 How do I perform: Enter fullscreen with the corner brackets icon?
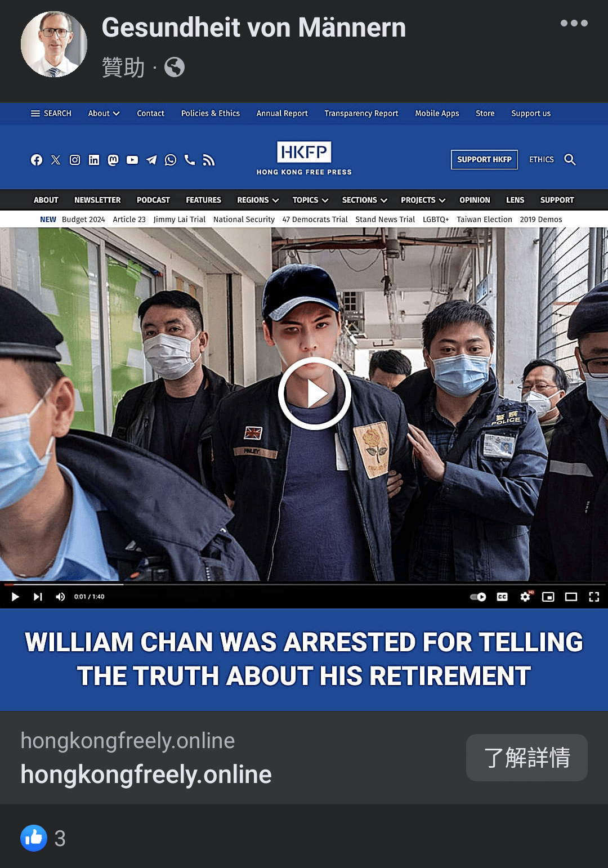pyautogui.click(x=594, y=597)
